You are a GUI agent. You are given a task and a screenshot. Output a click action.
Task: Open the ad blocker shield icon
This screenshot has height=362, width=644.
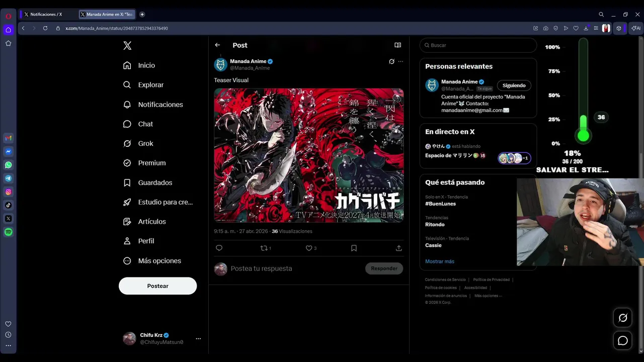tap(556, 28)
